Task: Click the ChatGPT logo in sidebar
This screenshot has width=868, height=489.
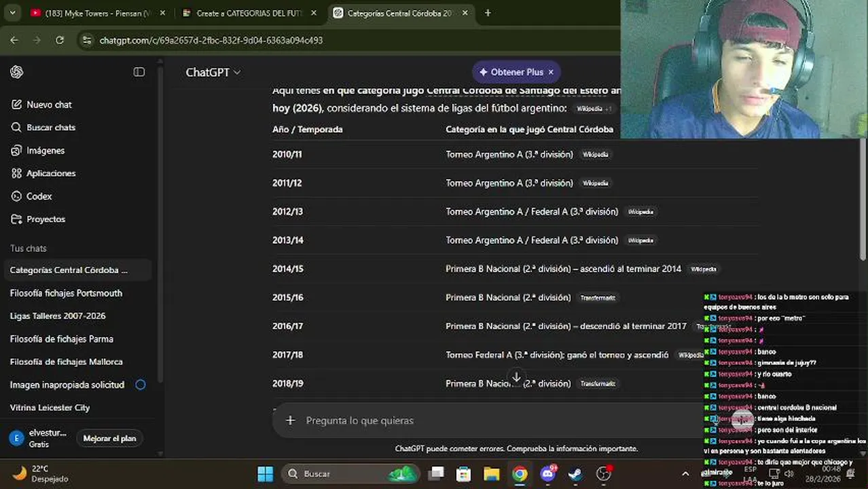Action: click(17, 72)
